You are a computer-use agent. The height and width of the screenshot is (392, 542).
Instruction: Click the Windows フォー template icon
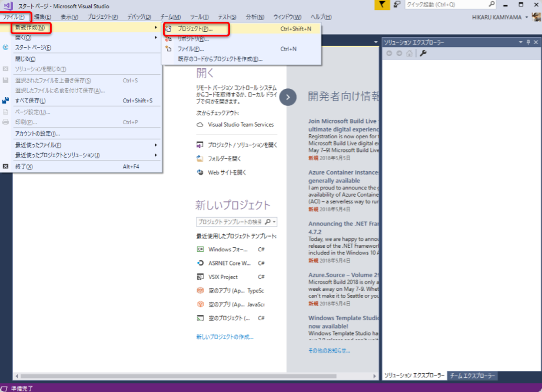(x=200, y=249)
